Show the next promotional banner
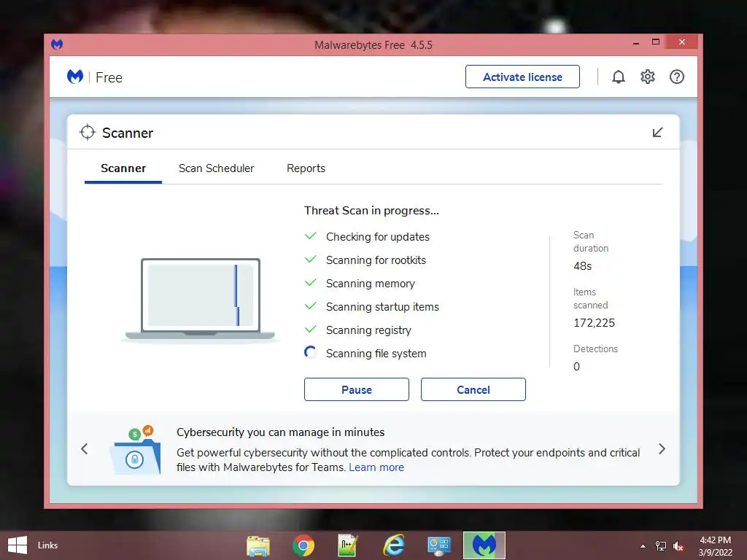 point(662,448)
